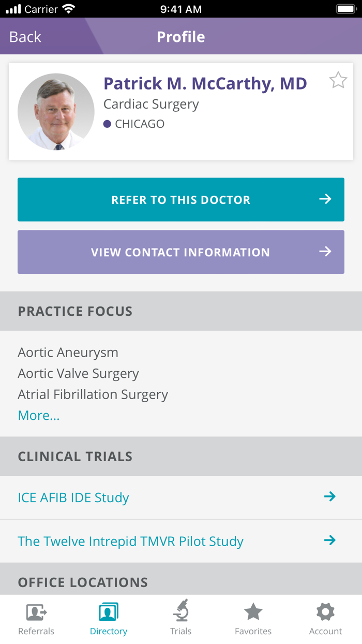Open Twelve Intrepid TMVR Pilot Study arrow
Viewport: 362px width, 644px height.
(329, 540)
